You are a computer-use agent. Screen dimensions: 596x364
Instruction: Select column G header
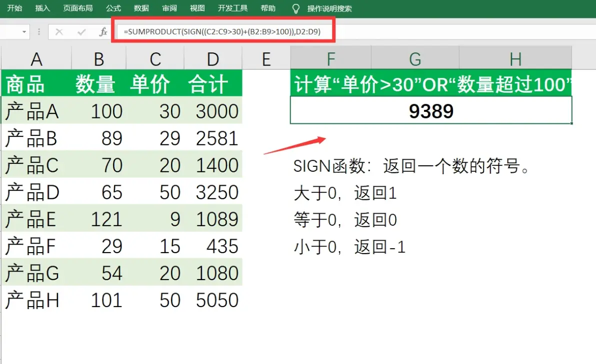tap(415, 59)
